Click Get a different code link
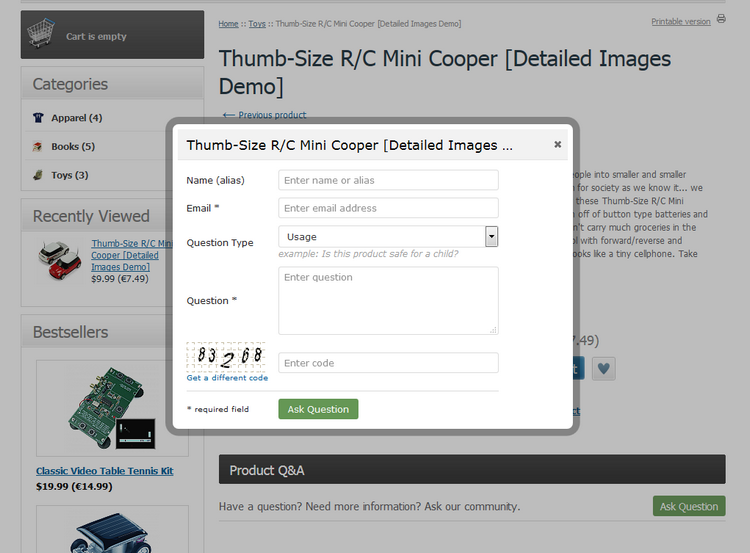This screenshot has height=553, width=750. tap(227, 378)
